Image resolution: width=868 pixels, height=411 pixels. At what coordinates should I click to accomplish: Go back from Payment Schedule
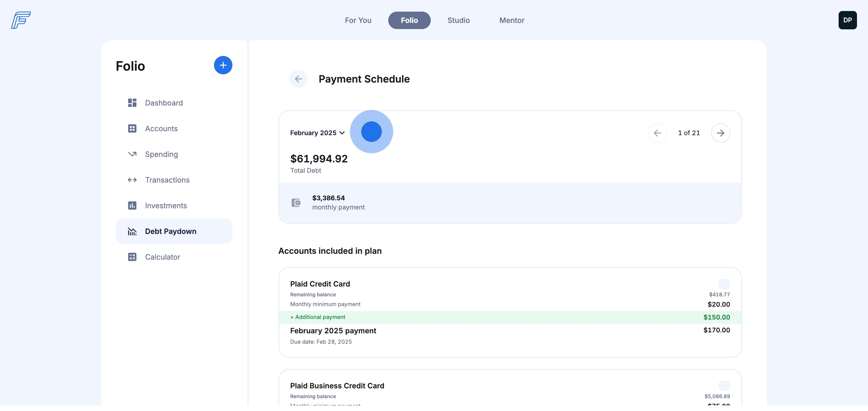click(298, 79)
